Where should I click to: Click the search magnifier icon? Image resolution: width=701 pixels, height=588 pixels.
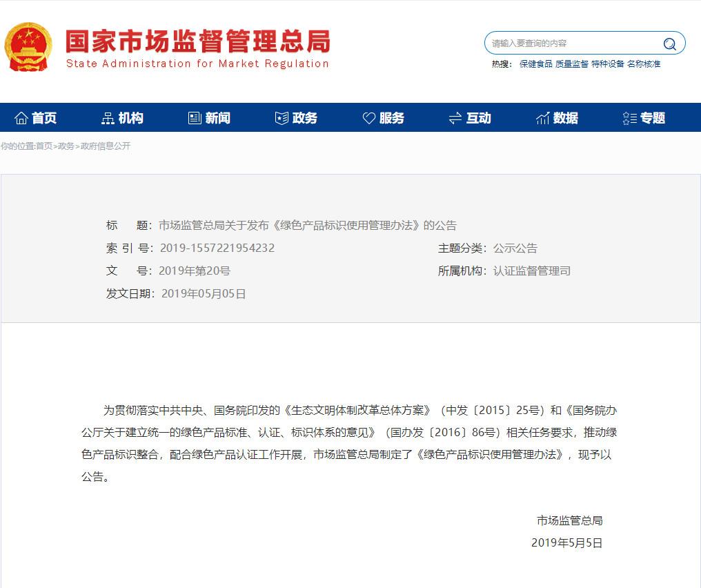670,43
